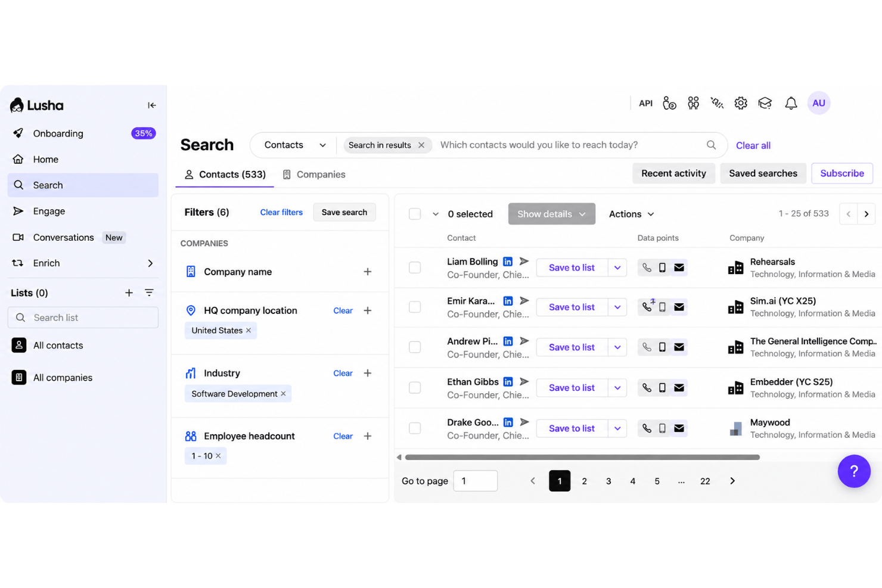Open Conversations in the sidebar
The width and height of the screenshot is (882, 588).
(83, 237)
